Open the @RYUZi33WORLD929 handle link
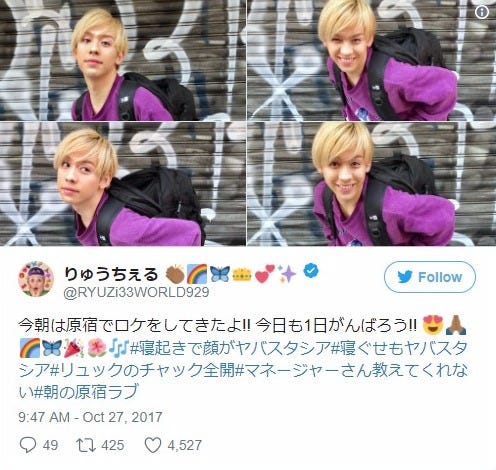The height and width of the screenshot is (470, 496). [136, 292]
